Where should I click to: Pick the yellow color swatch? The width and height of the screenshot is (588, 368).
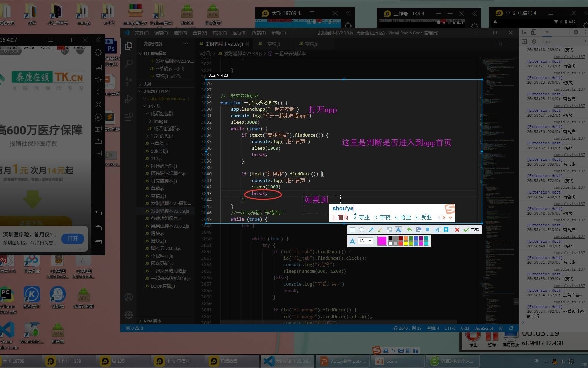406,243
